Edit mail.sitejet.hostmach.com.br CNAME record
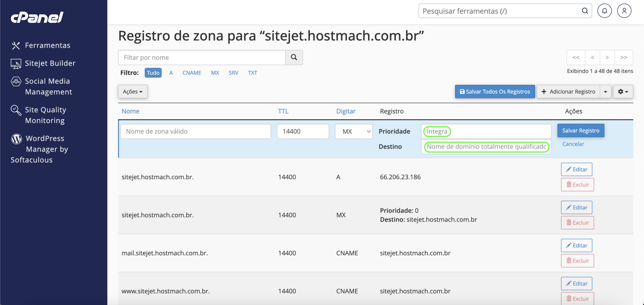The height and width of the screenshot is (305, 644). [576, 245]
